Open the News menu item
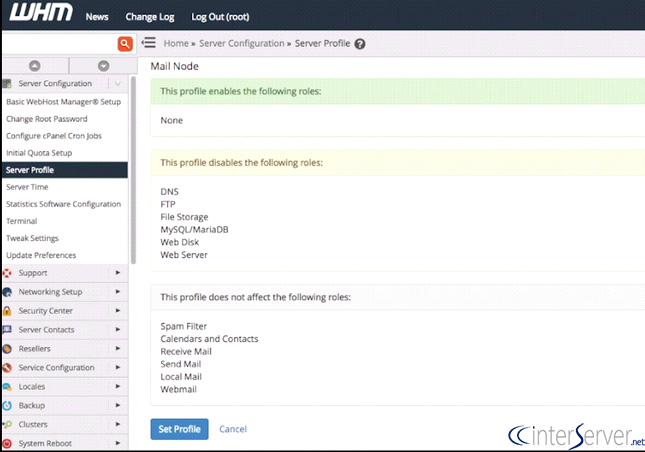This screenshot has width=645, height=452. click(x=97, y=17)
